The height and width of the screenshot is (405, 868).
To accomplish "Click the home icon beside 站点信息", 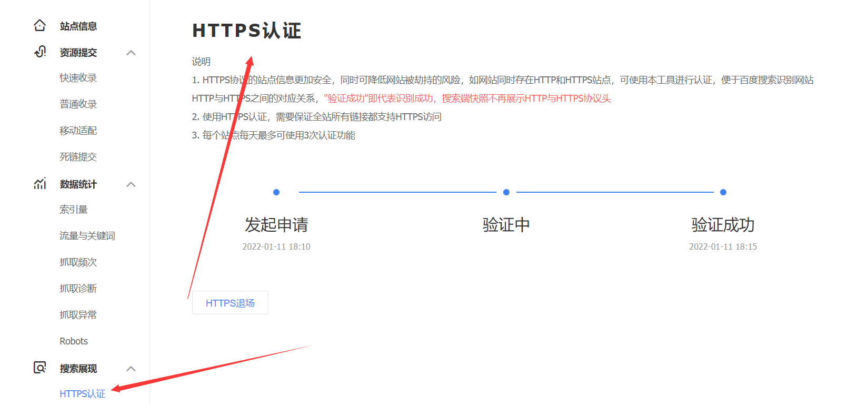I will click(39, 25).
